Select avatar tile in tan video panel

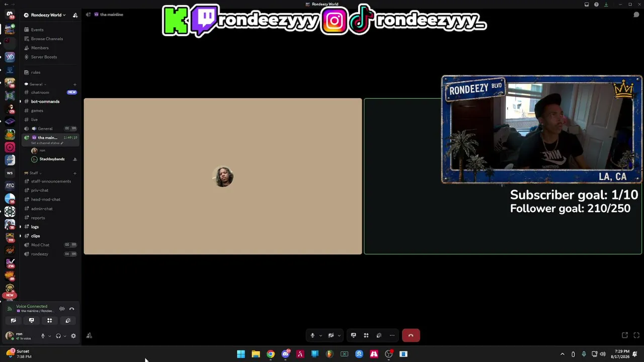(223, 176)
